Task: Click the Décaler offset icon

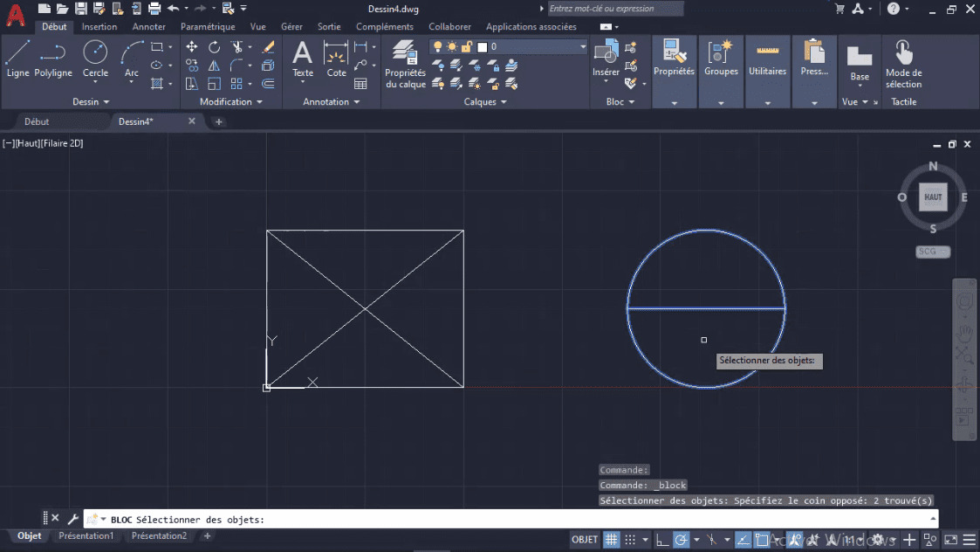Action: (268, 83)
